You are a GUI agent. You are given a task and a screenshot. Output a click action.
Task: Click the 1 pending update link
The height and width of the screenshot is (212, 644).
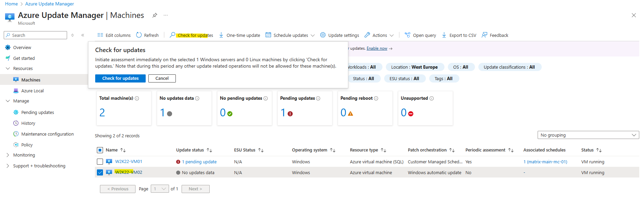199,162
